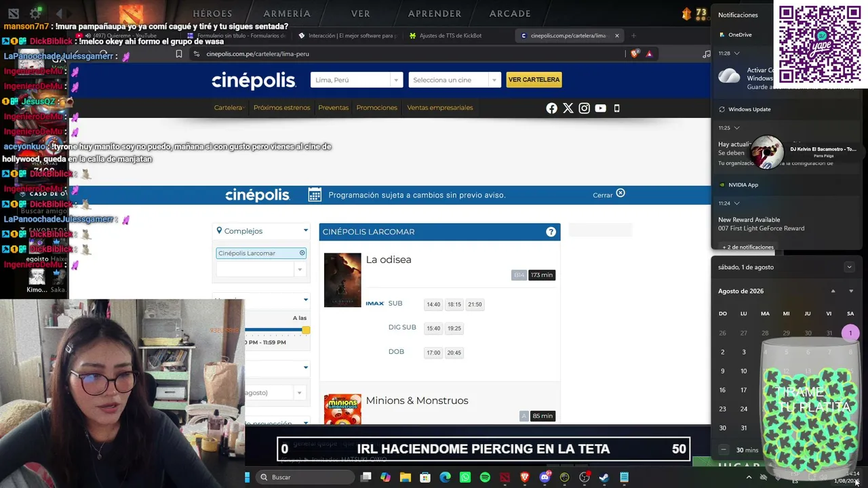
Task: Select August 1 on the calendar
Action: coord(850,333)
